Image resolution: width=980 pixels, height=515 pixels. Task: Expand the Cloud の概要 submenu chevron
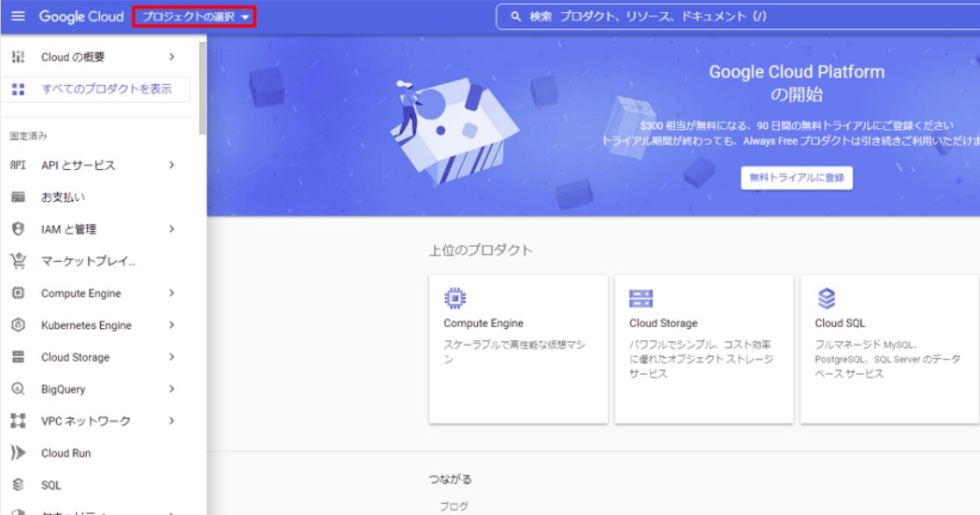(171, 57)
